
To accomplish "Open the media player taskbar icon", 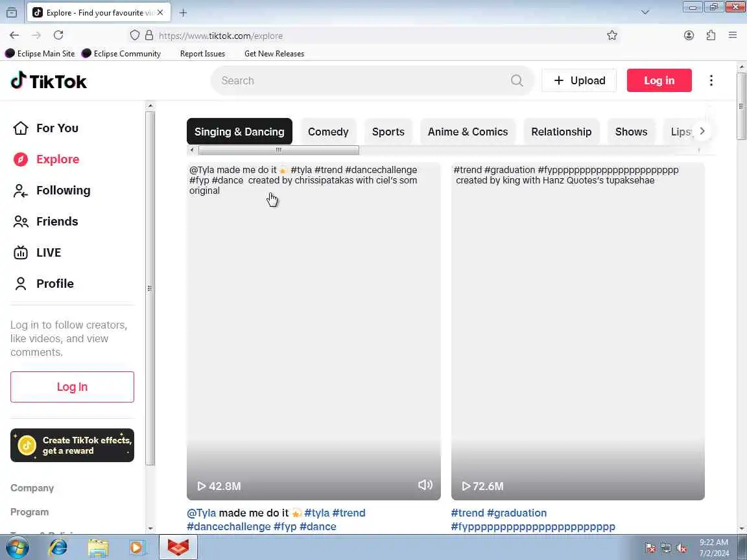I will [137, 548].
